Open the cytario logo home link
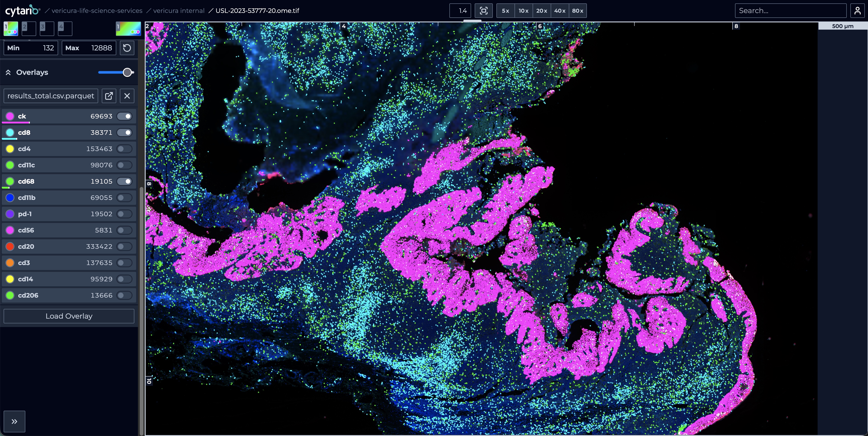Screen dimensions: 868x436 click(22, 10)
